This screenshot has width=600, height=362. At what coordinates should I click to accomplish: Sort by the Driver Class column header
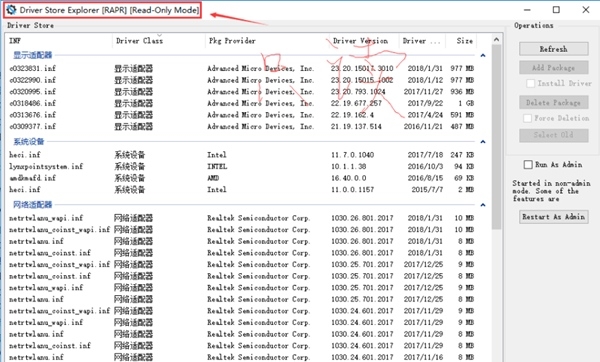coord(159,41)
